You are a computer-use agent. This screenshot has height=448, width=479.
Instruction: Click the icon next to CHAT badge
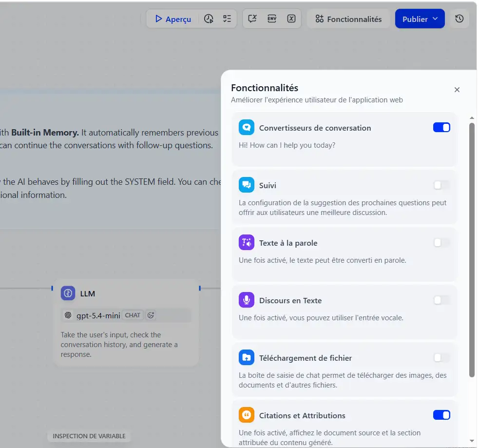click(151, 315)
